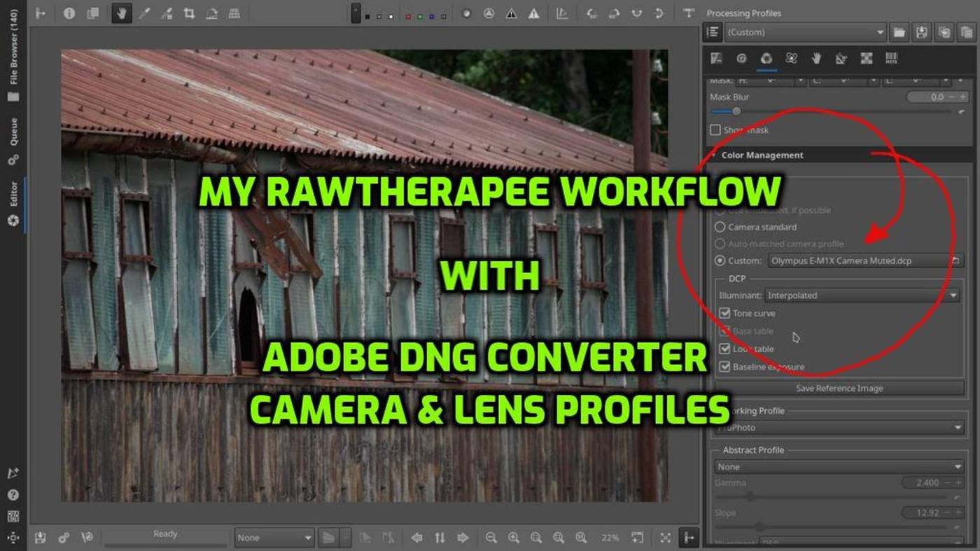This screenshot has width=980, height=551.
Task: Adjust the Mask Blur slider
Action: coord(830,111)
